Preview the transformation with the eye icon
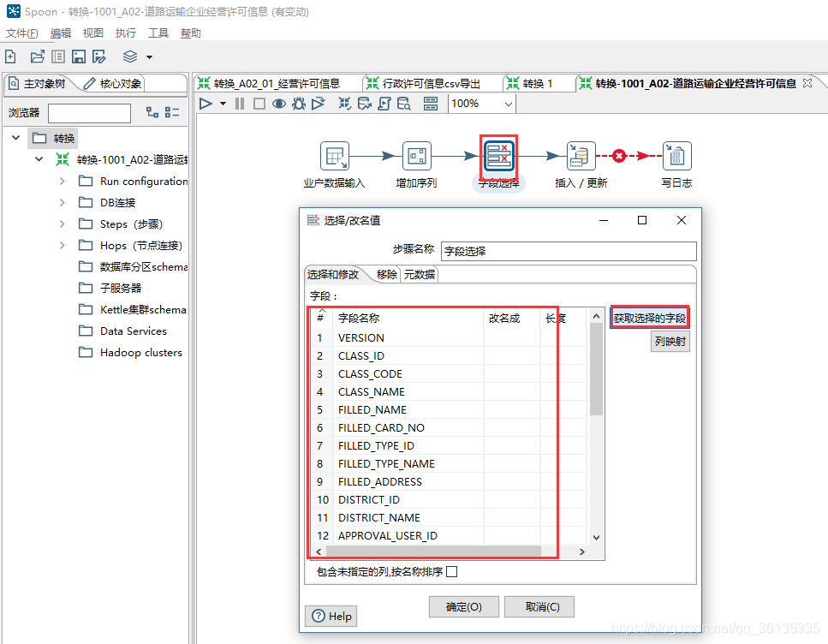The width and height of the screenshot is (828, 644). coord(279,104)
